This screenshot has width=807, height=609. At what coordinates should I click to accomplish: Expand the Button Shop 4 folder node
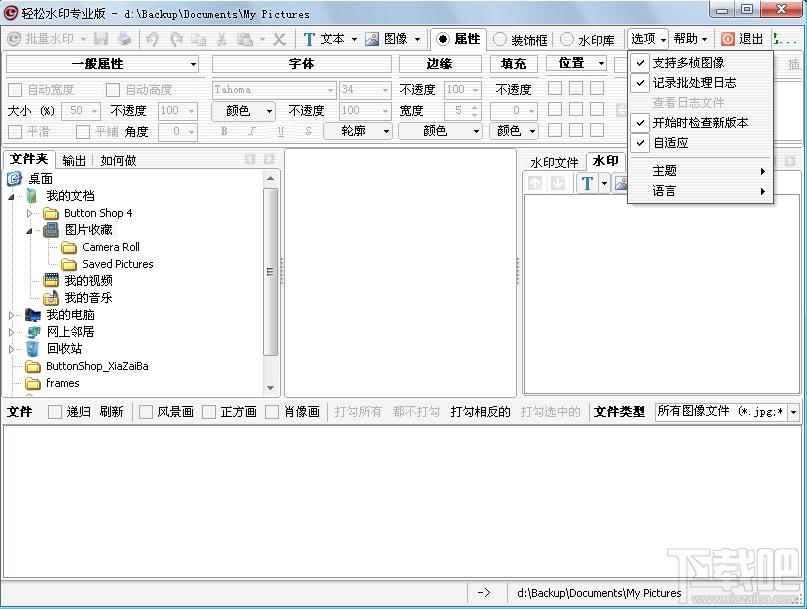pyautogui.click(x=29, y=213)
